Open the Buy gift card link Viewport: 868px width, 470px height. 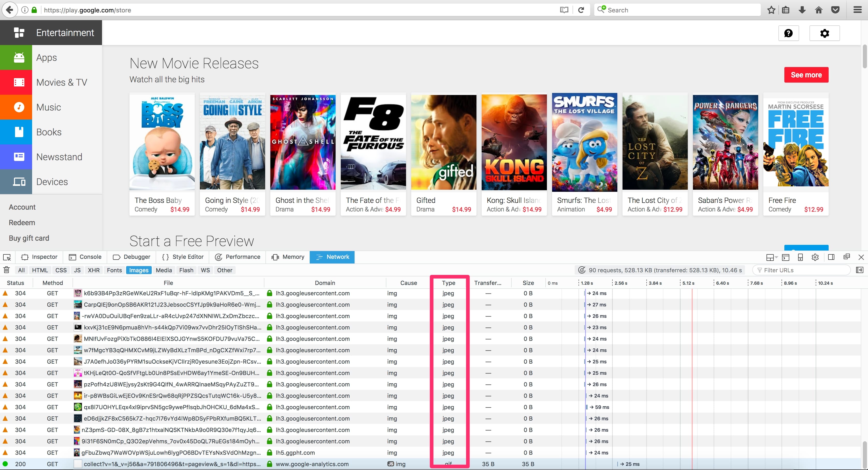[x=29, y=238]
